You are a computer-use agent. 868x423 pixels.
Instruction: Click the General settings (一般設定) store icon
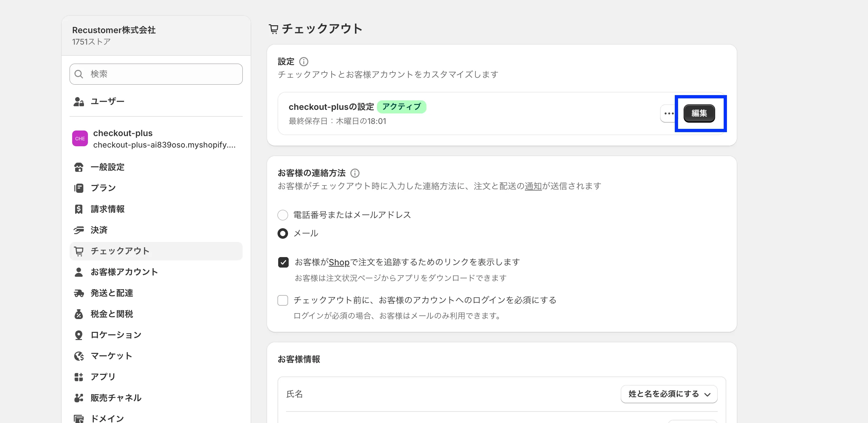(78, 167)
